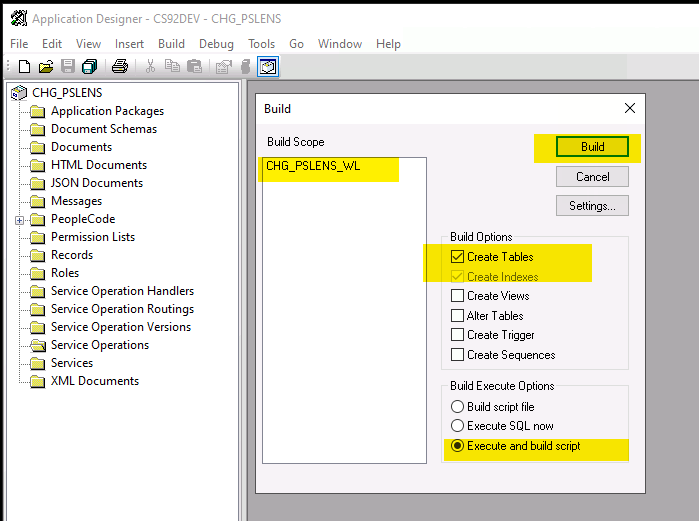Click the Properties toolbar icon
699x521 pixels.
coord(224,67)
